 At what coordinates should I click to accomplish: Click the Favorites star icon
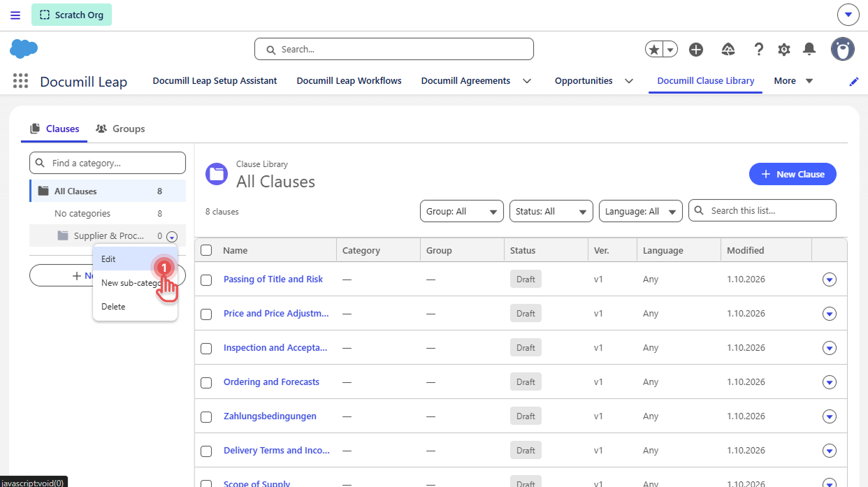click(654, 50)
